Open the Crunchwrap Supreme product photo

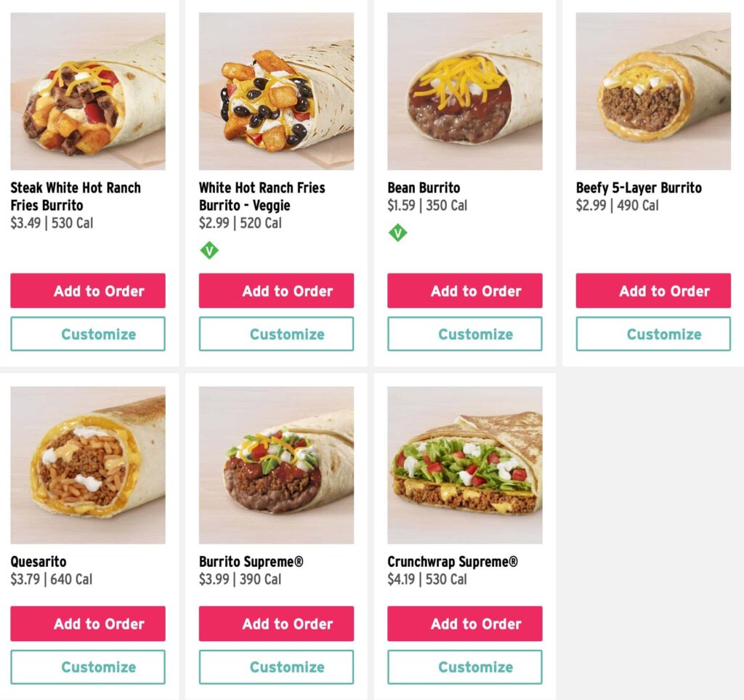tap(465, 465)
